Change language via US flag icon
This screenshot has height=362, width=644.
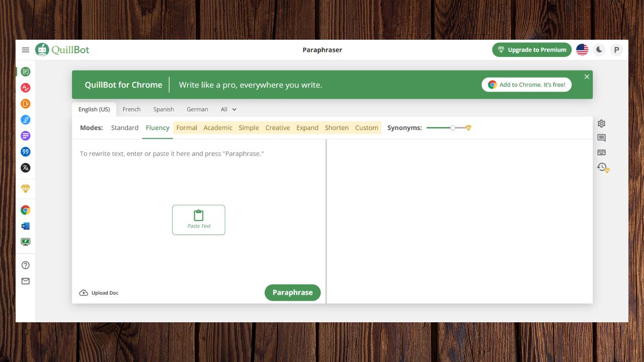point(582,50)
